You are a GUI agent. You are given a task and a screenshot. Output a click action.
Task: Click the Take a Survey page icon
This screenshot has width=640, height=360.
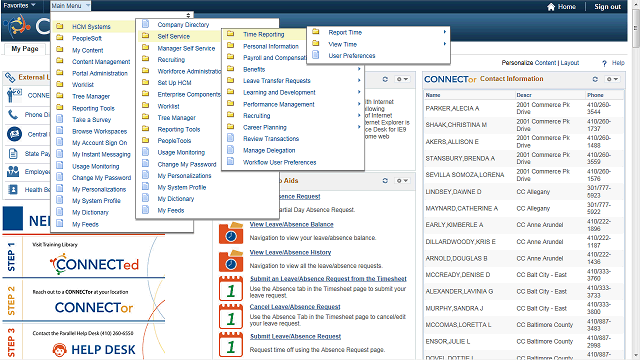pos(60,119)
